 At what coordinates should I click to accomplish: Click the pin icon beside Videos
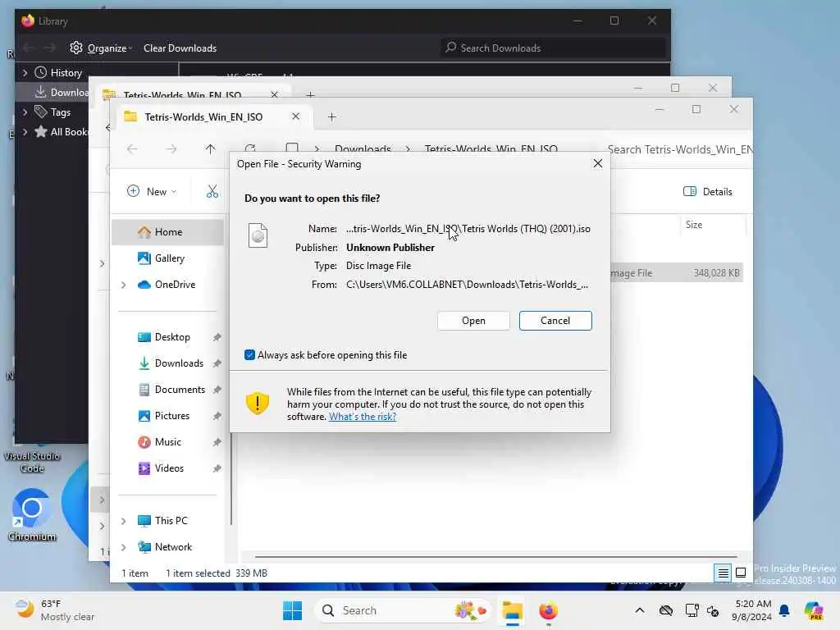217,468
